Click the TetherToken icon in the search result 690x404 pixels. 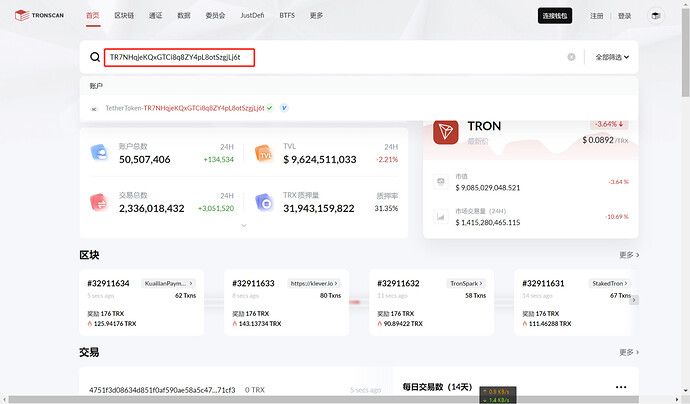(x=94, y=108)
